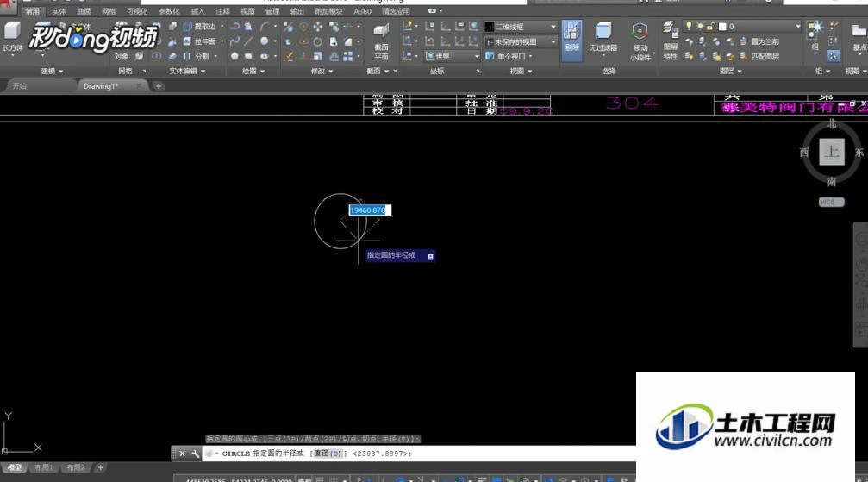Switch to 布局1 layout tab
This screenshot has width=868, height=482.
[43, 467]
